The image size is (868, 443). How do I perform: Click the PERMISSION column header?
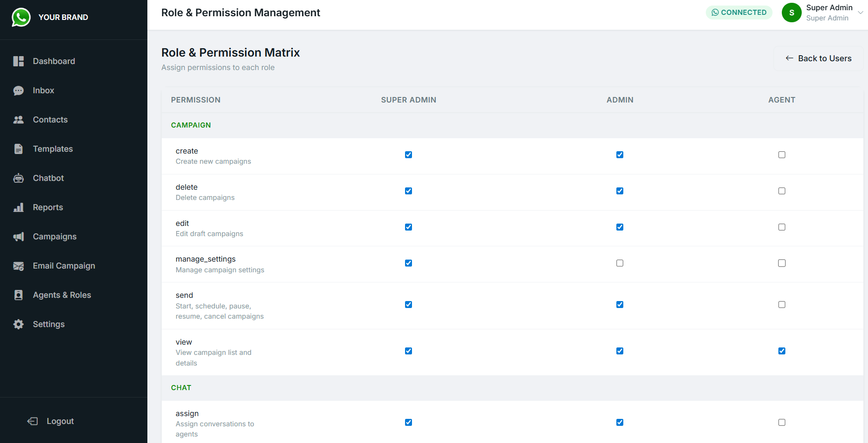(196, 100)
